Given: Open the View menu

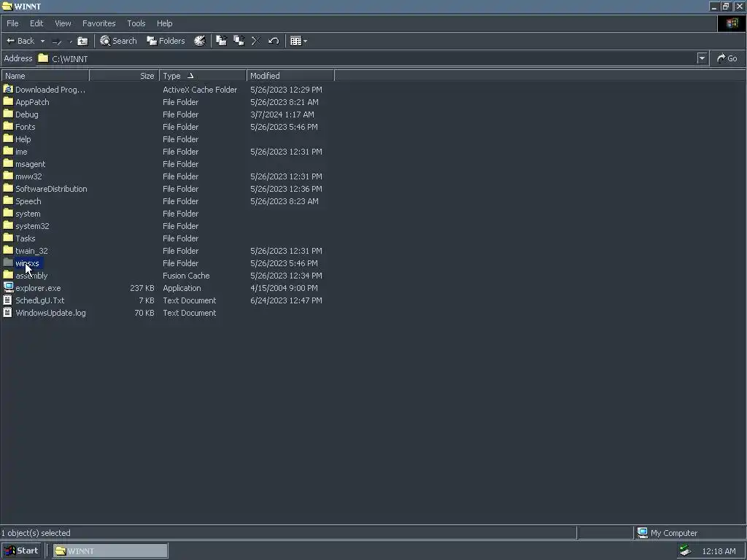Looking at the screenshot, I should click(x=63, y=23).
